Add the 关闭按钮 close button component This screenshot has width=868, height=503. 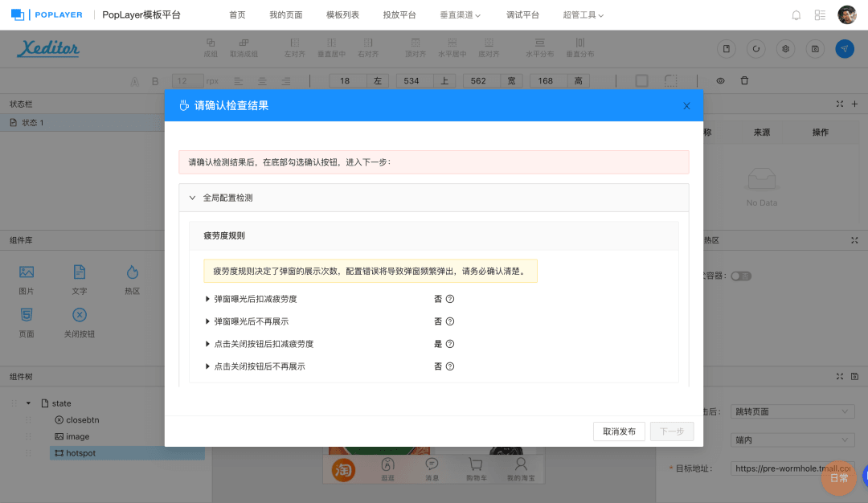(x=79, y=322)
